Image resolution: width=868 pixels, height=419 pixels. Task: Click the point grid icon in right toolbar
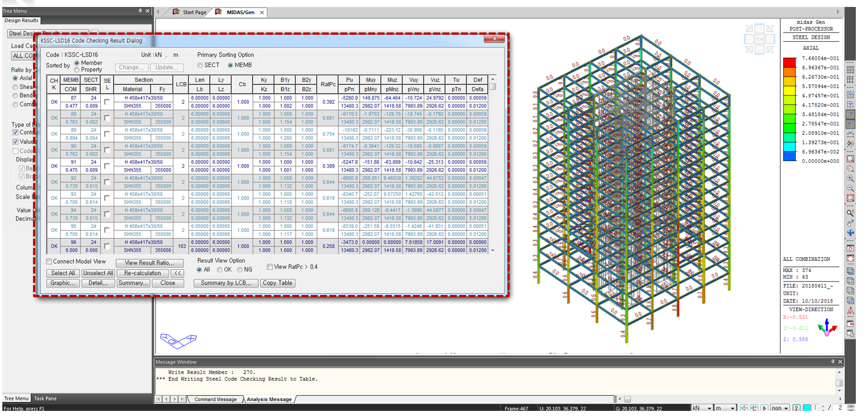850,70
